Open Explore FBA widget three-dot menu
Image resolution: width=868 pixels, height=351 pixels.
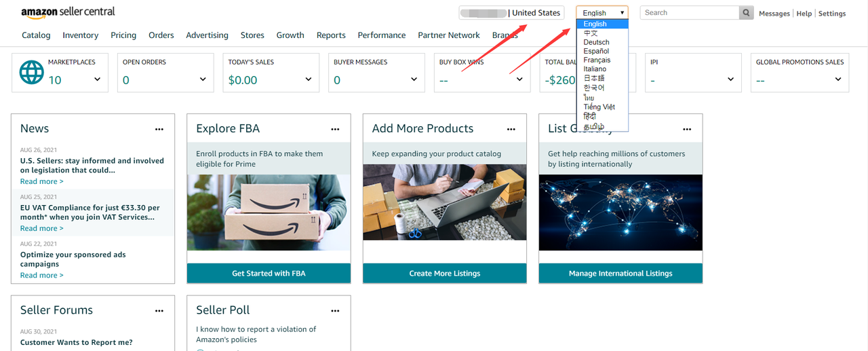click(335, 129)
